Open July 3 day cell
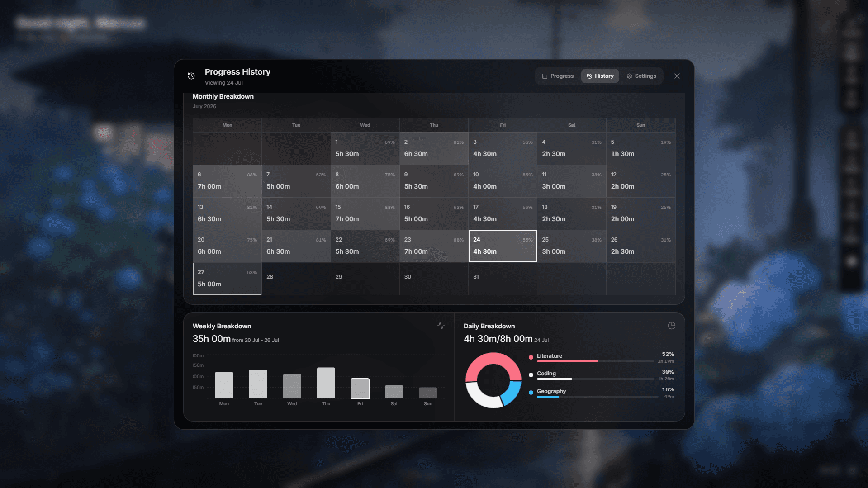The height and width of the screenshot is (488, 868). pyautogui.click(x=503, y=148)
